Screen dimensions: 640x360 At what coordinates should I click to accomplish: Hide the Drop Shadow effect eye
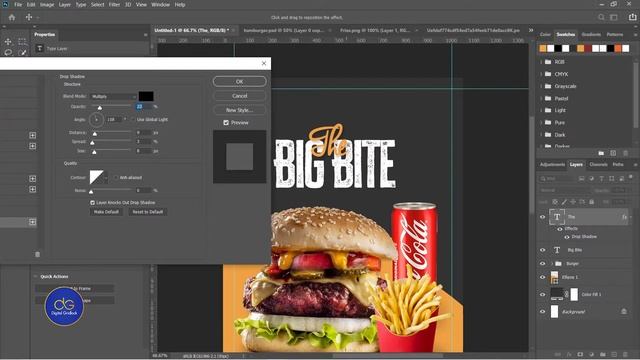click(567, 237)
